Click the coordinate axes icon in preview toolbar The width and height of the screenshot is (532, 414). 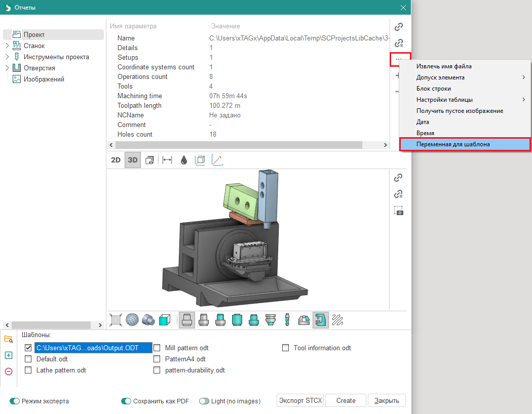click(217, 160)
